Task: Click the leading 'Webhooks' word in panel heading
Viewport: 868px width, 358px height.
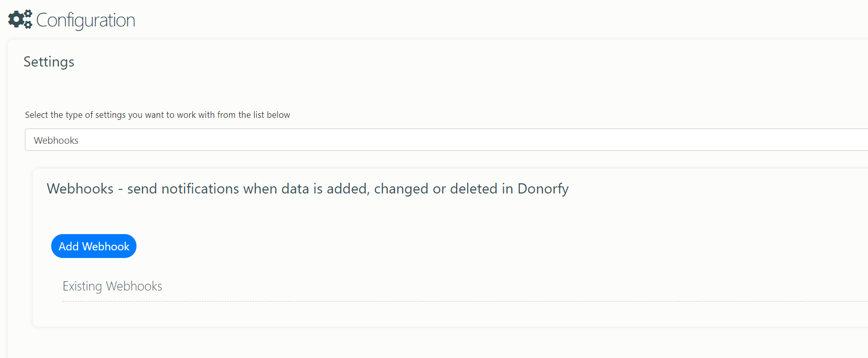Action: click(80, 189)
